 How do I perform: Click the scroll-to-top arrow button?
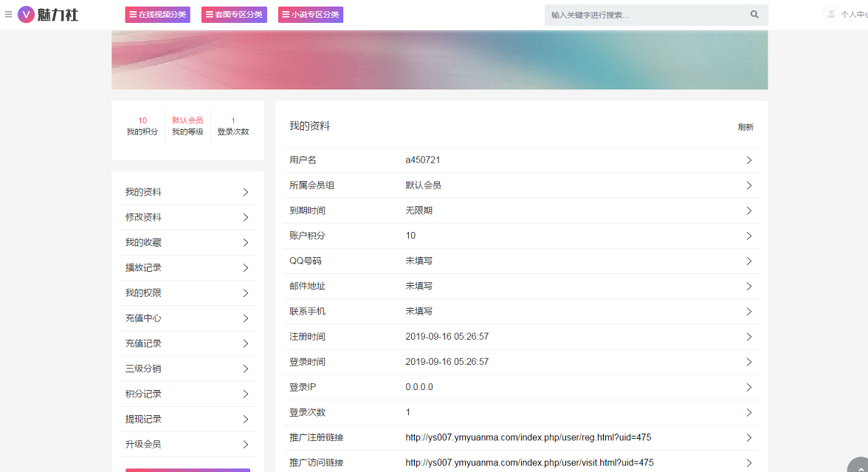coord(859,465)
